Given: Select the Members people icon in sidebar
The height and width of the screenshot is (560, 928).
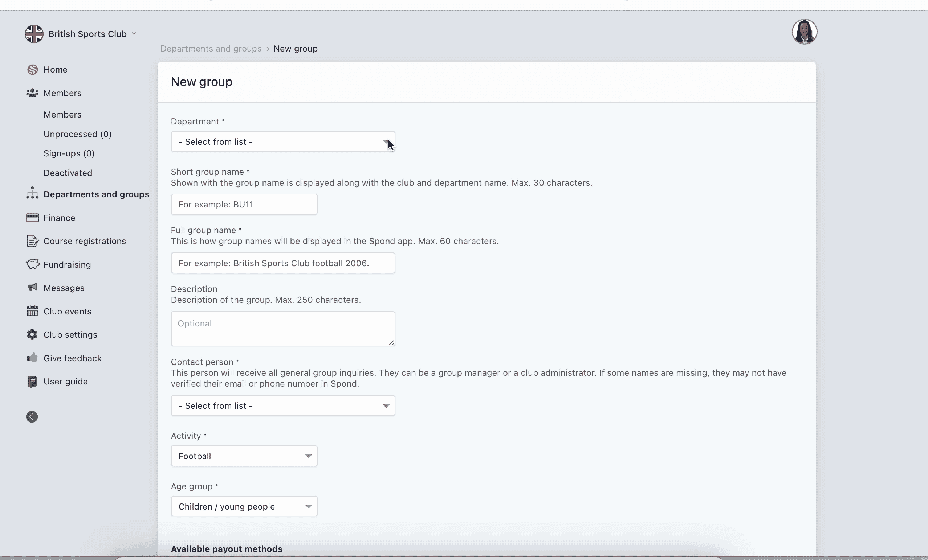Looking at the screenshot, I should 32,93.
